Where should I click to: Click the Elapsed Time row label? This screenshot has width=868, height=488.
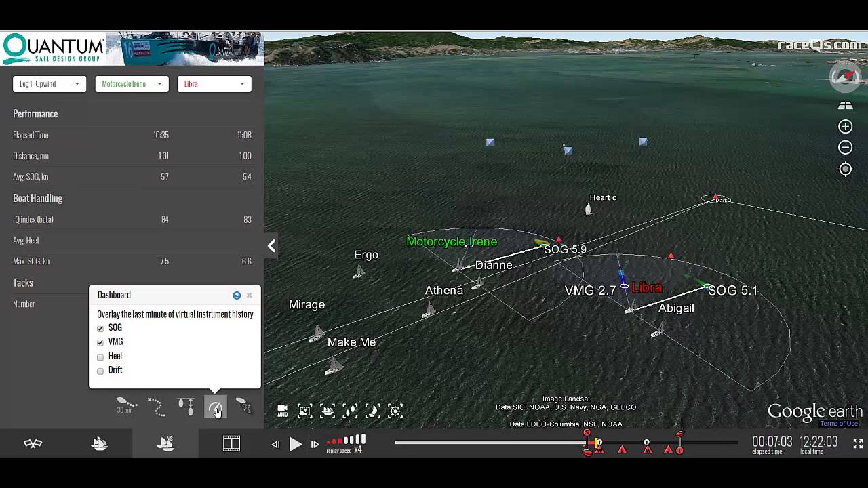pos(31,136)
